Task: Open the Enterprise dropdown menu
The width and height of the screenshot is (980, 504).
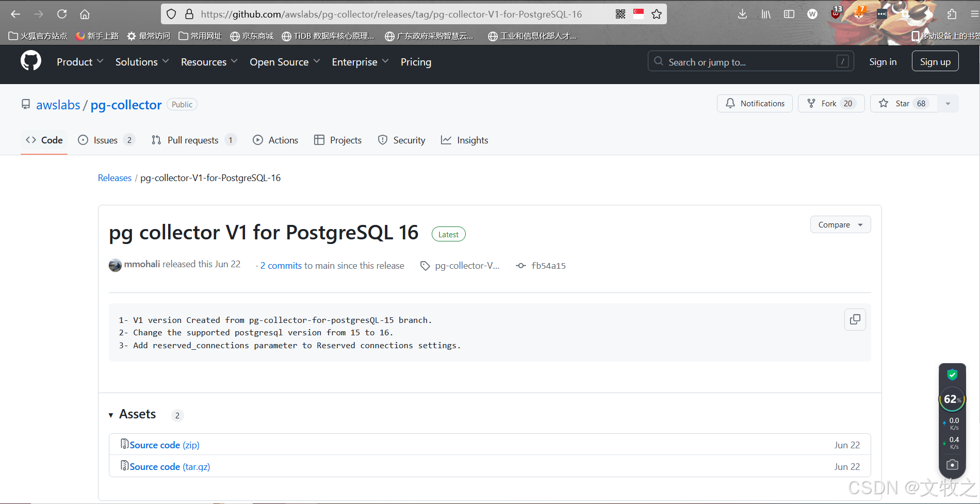Action: [x=360, y=62]
